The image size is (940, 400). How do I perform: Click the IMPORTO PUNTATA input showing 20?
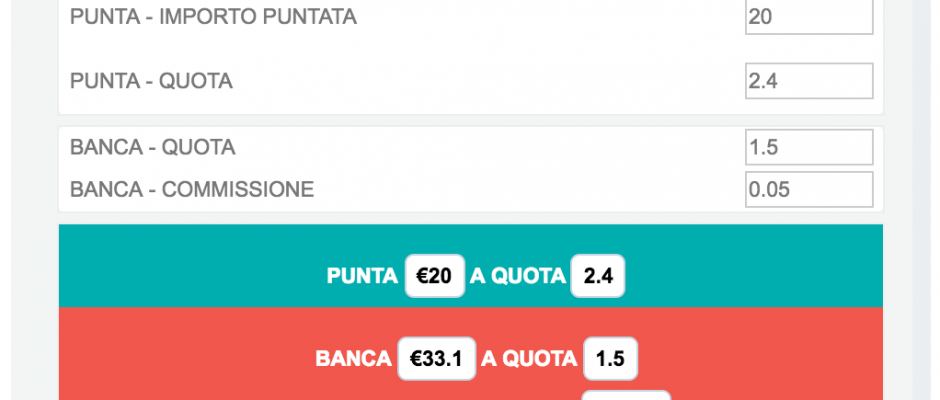pyautogui.click(x=808, y=17)
